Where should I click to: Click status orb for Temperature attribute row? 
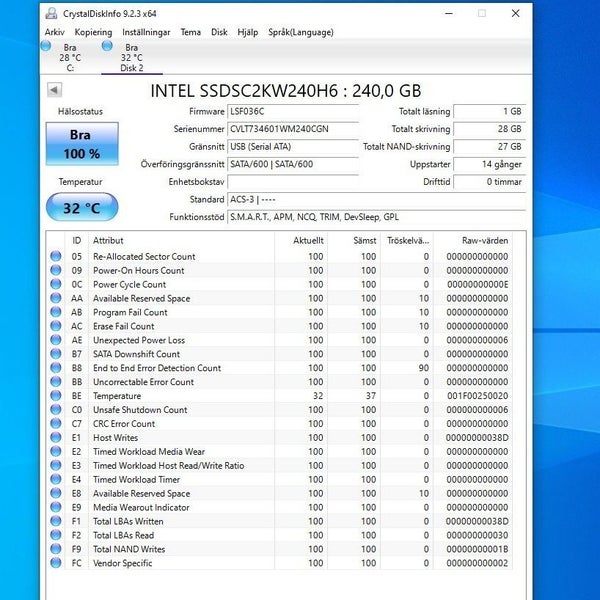[x=56, y=395]
